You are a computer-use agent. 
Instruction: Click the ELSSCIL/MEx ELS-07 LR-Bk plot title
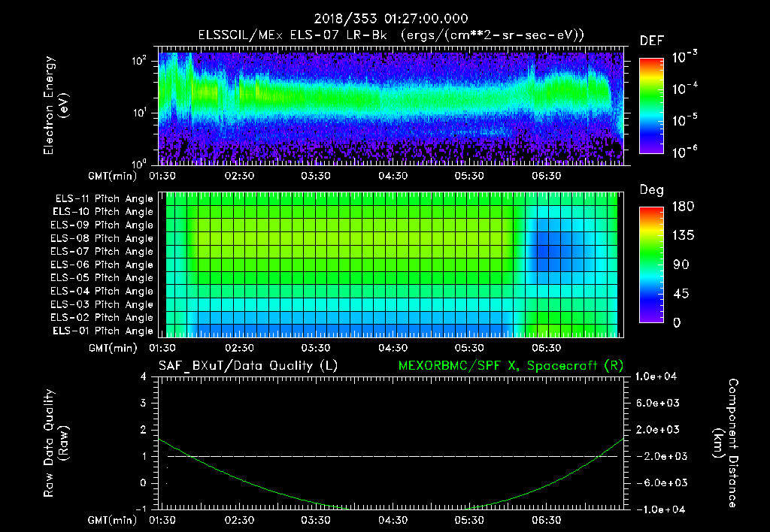[391, 35]
